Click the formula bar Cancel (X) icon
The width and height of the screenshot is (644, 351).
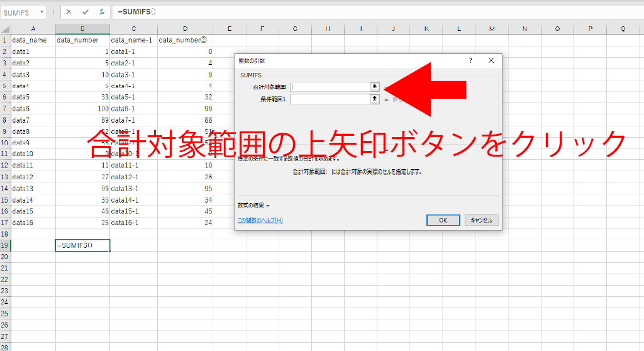tap(69, 12)
